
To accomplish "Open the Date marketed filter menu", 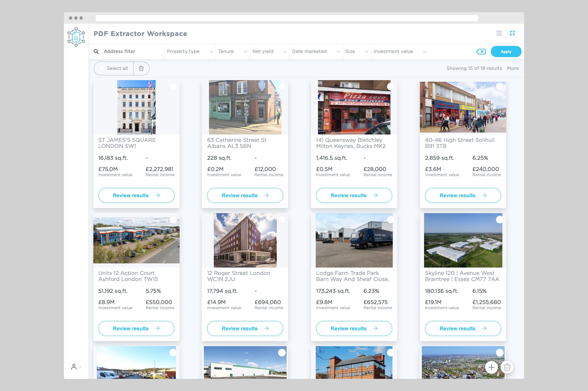I will (x=315, y=52).
